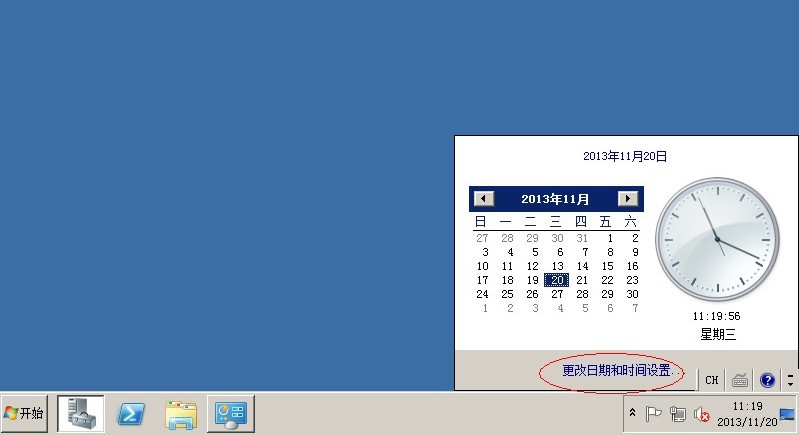Screen dimensions: 799x435
Task: Click the CH language indicator
Action: (x=711, y=380)
